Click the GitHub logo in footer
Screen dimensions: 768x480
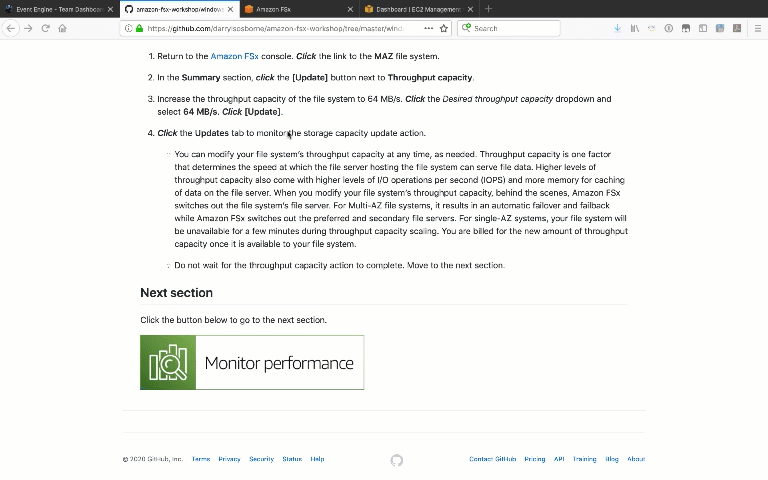[x=397, y=460]
